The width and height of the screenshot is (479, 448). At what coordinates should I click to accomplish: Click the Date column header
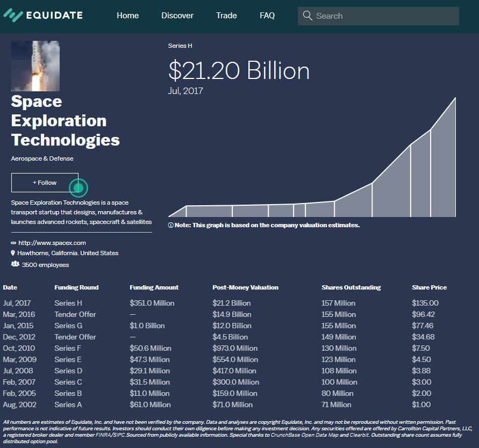pos(10,287)
